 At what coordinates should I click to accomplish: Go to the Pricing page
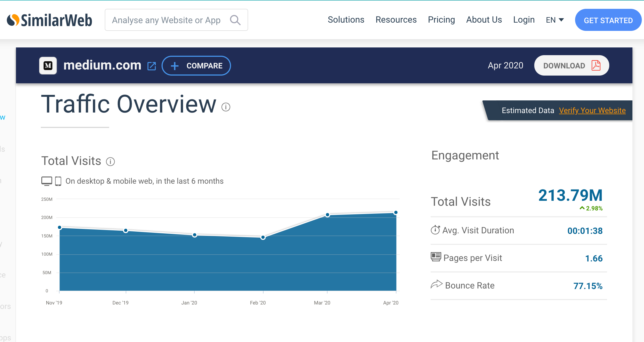coord(441,20)
